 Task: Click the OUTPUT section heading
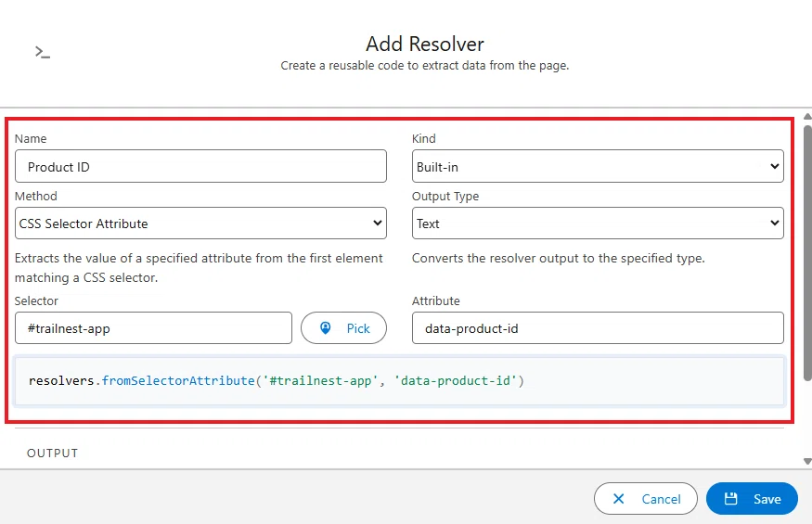[52, 454]
